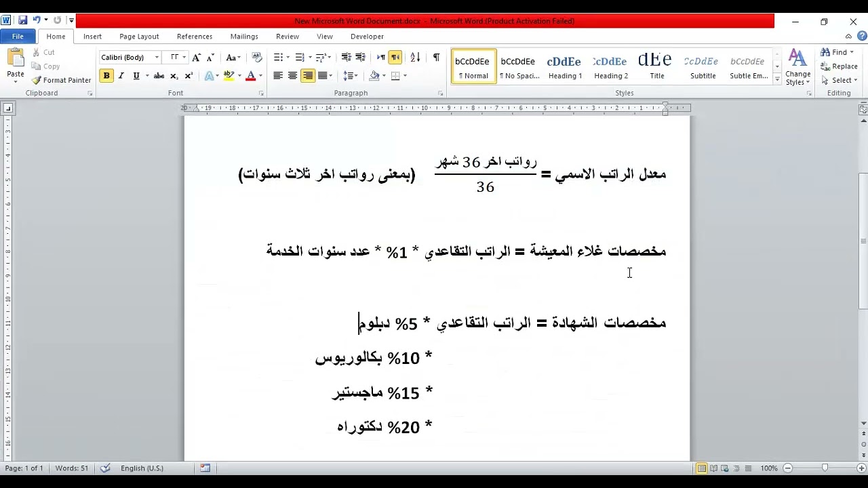Set left-to-right text direction
The width and height of the screenshot is (868, 488).
380,58
